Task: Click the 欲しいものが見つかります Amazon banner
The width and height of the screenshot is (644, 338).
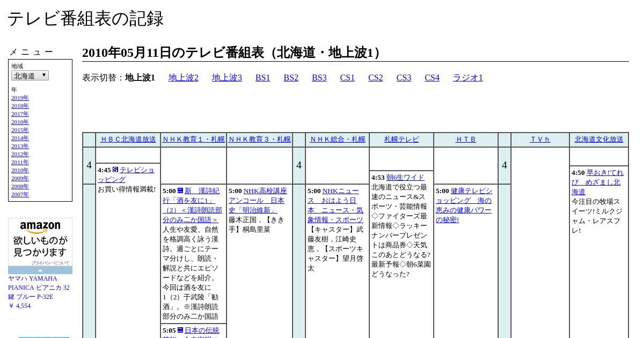Action: pyautogui.click(x=40, y=246)
